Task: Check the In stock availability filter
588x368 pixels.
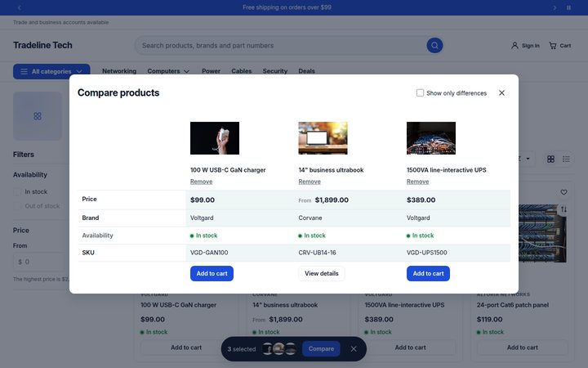Action: click(x=17, y=192)
